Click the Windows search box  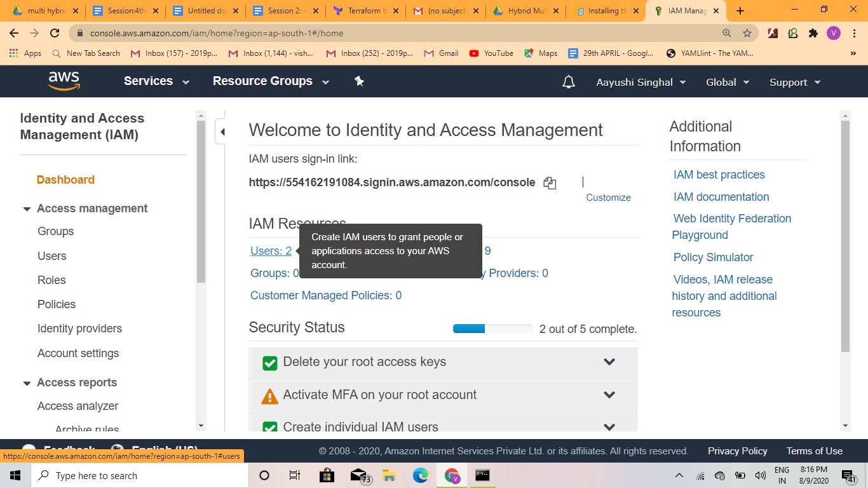[x=140, y=475]
